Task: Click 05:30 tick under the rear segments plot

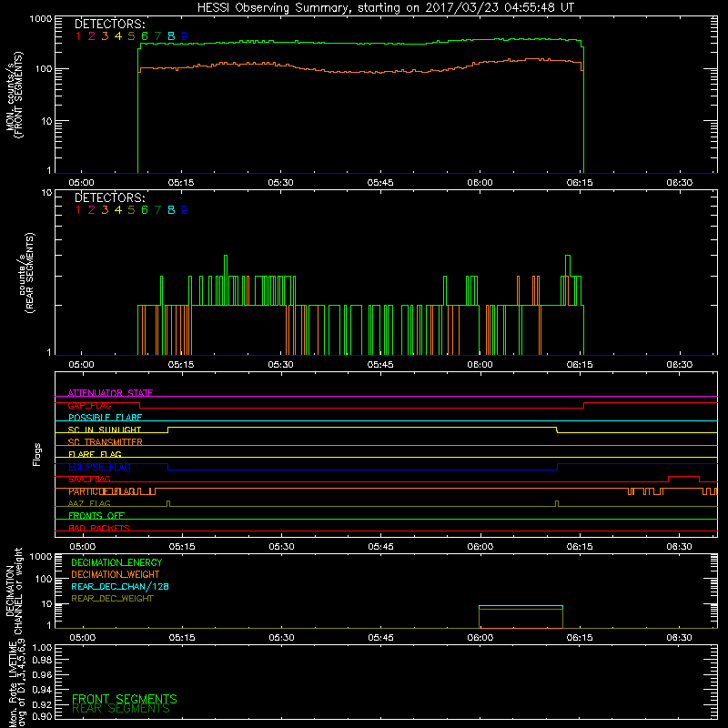Action: click(281, 365)
